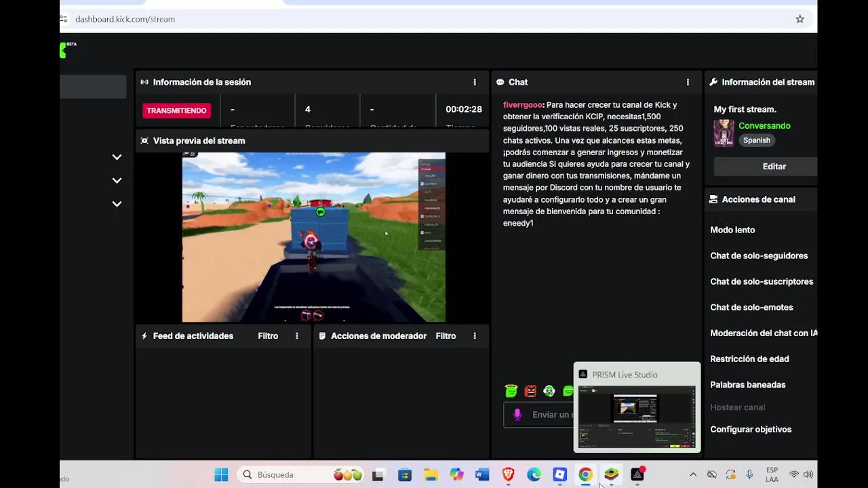Click the Conversando category label
The image size is (868, 488).
point(764,126)
